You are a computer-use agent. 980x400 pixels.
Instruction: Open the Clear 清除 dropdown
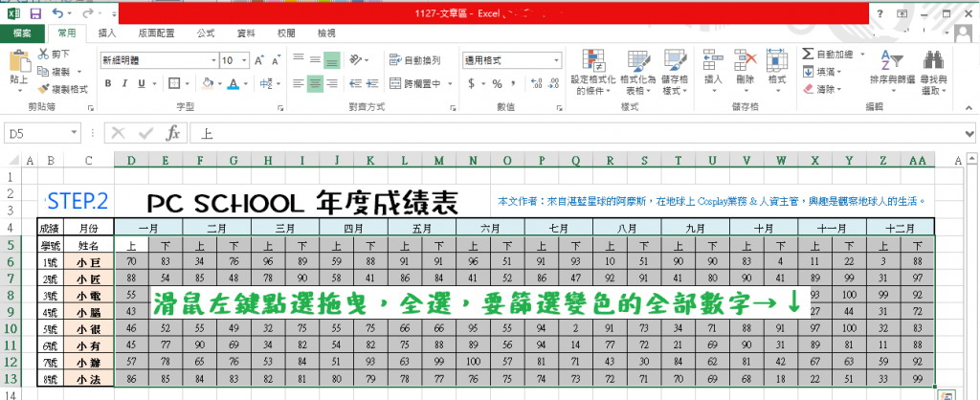(x=821, y=89)
